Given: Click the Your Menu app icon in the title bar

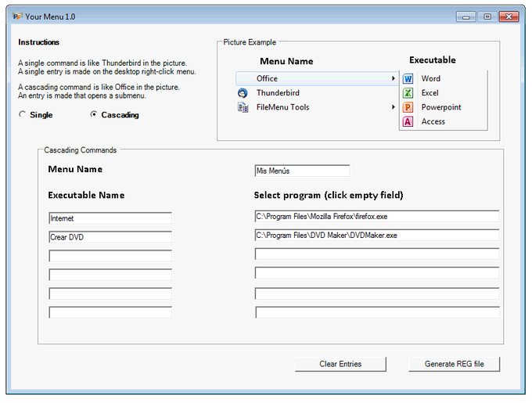Looking at the screenshot, I should [x=17, y=16].
